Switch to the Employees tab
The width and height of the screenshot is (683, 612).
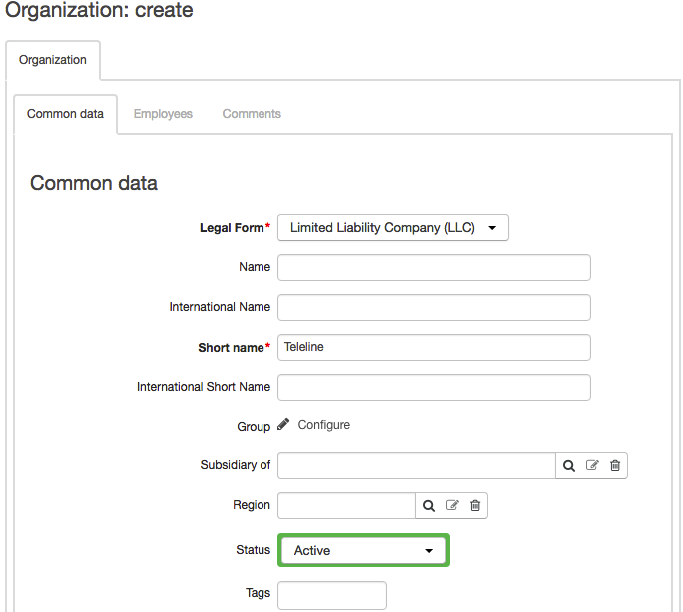[163, 114]
